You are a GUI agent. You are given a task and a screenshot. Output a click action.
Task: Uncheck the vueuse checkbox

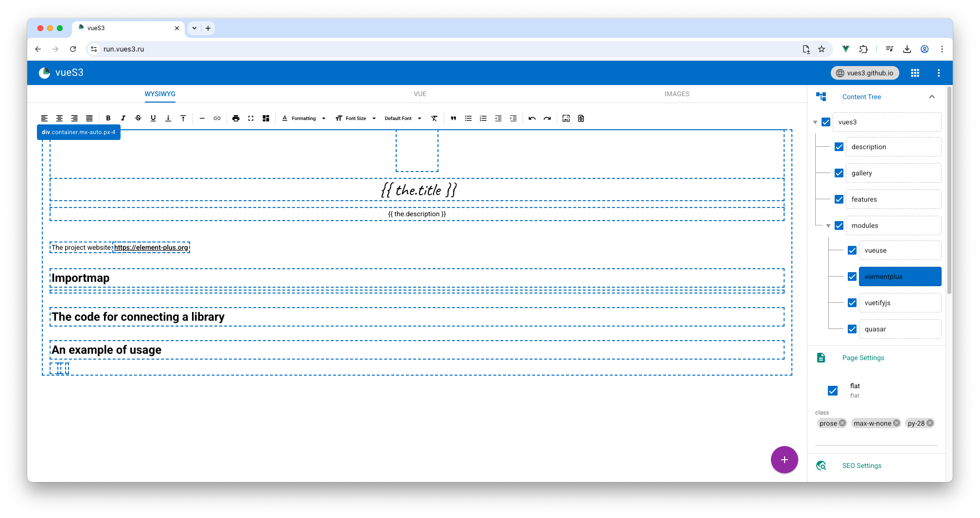852,250
